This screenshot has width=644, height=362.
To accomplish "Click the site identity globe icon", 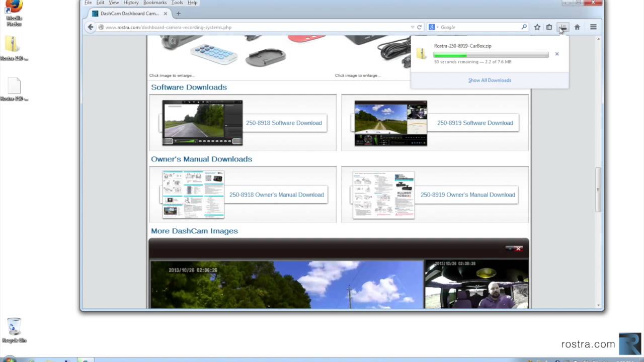I will pyautogui.click(x=101, y=27).
